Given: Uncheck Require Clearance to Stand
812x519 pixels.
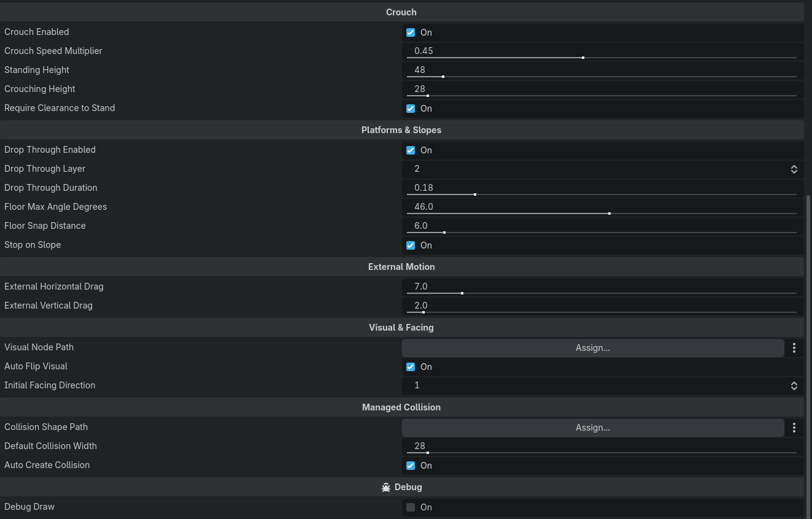Looking at the screenshot, I should click(x=411, y=109).
